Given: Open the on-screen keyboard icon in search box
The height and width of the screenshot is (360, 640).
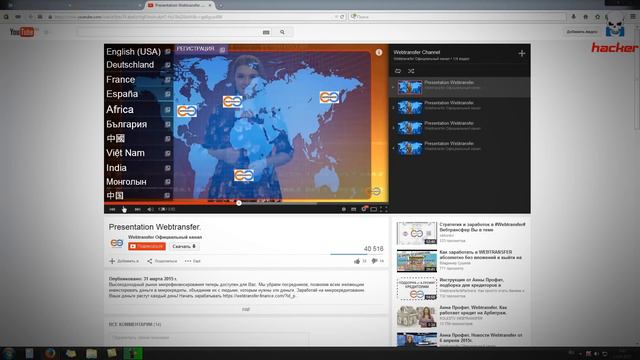Looking at the screenshot, I should (266, 32).
